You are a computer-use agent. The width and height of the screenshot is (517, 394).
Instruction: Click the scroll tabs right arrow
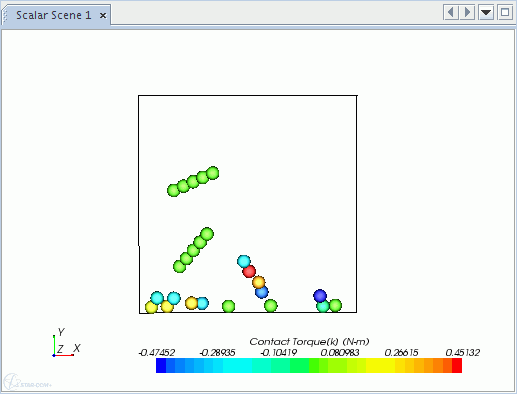467,13
